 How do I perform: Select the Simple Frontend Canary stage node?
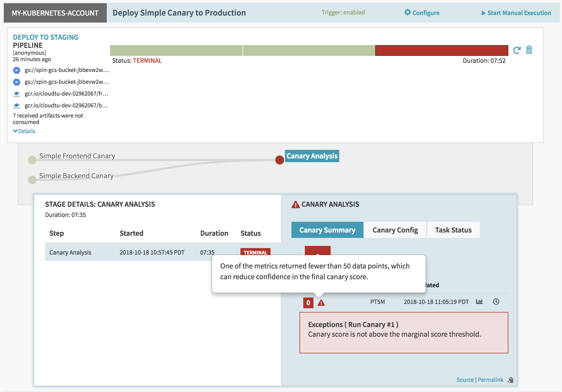coord(32,160)
